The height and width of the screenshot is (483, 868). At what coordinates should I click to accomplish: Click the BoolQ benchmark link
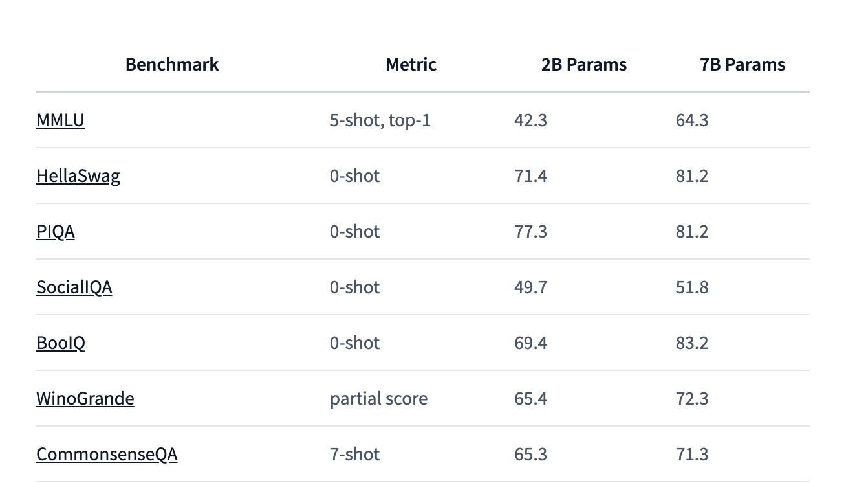[x=61, y=343]
